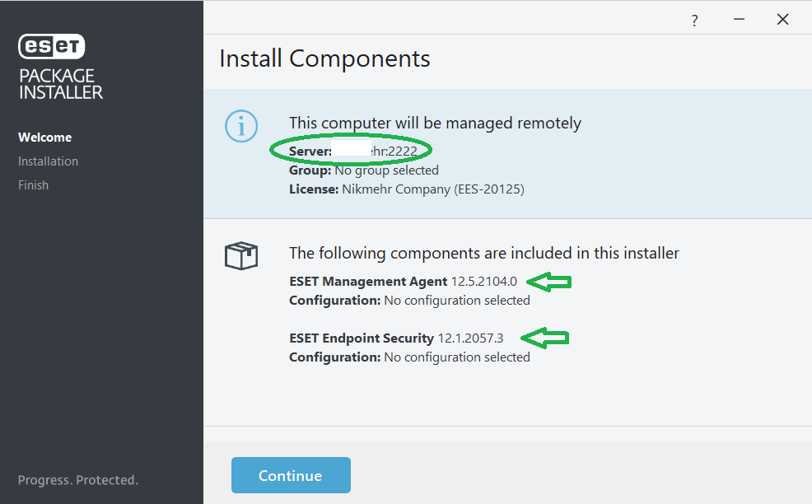Image resolution: width=812 pixels, height=504 pixels.
Task: Select the Welcome step in sidebar
Action: pyautogui.click(x=45, y=138)
